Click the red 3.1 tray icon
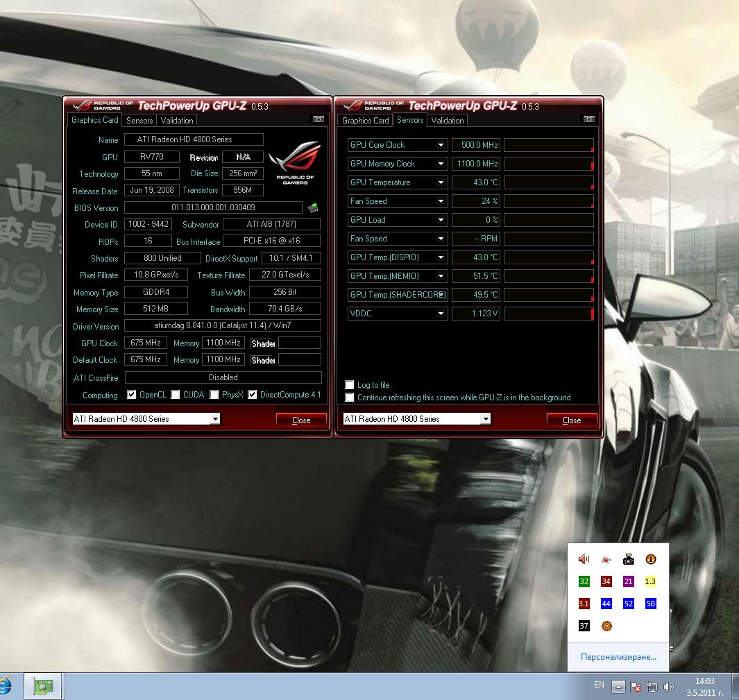 point(584,604)
